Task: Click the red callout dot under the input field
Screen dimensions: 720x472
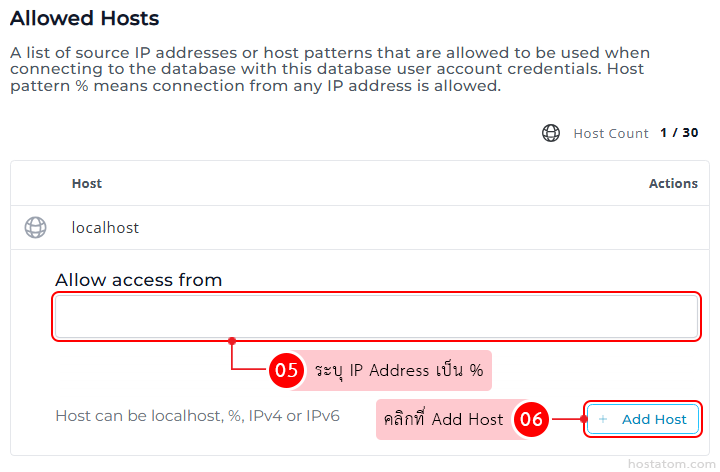Action: click(232, 341)
